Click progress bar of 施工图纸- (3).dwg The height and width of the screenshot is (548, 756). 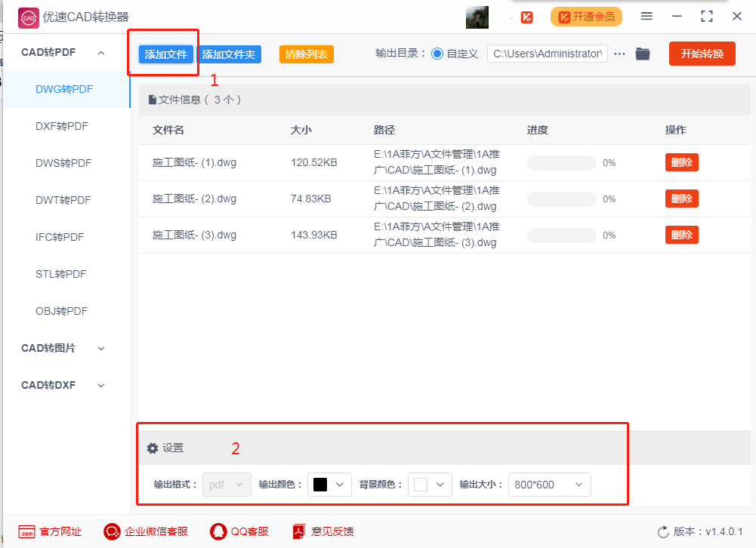coord(561,236)
